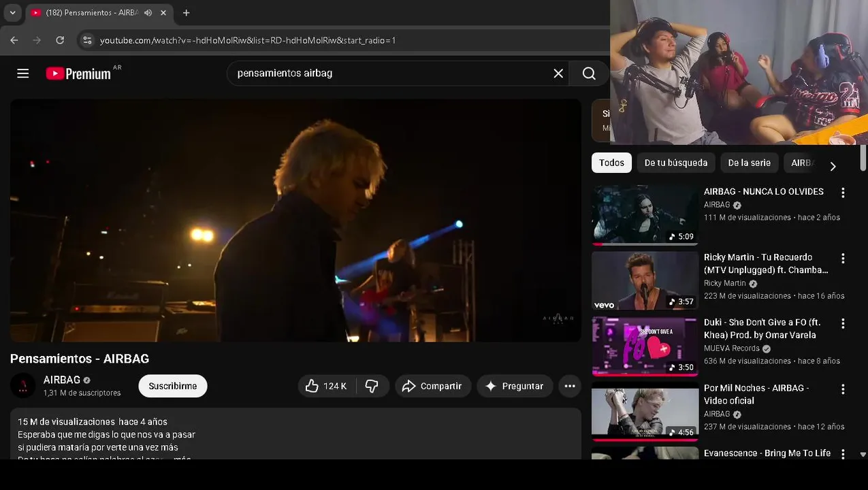The height and width of the screenshot is (490, 868).
Task: Subscribe with the Suscribirme button
Action: (173, 386)
